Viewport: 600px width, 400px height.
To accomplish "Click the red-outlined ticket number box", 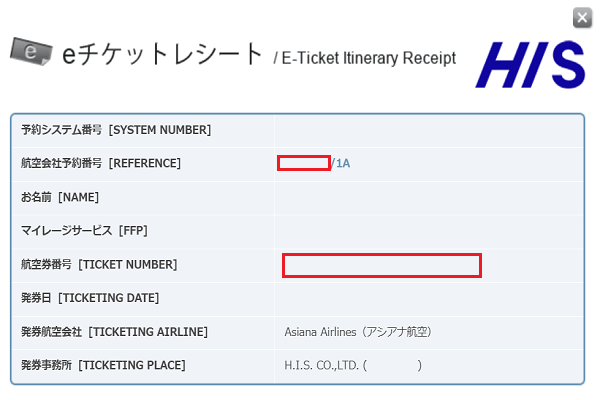I will click(382, 265).
